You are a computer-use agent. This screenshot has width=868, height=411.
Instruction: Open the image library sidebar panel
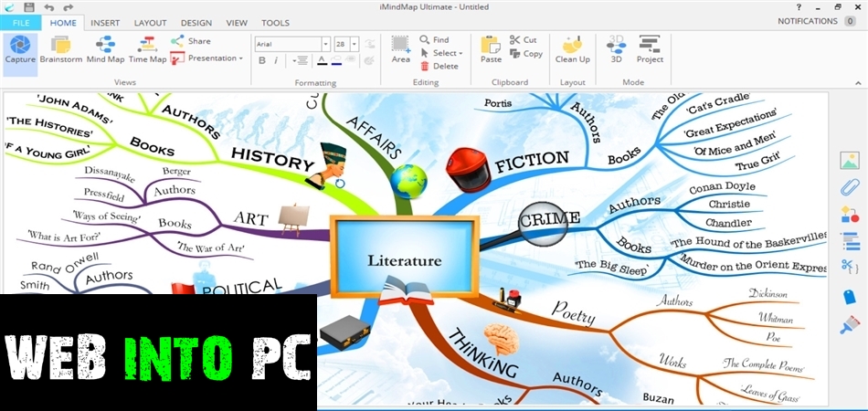[x=849, y=161]
